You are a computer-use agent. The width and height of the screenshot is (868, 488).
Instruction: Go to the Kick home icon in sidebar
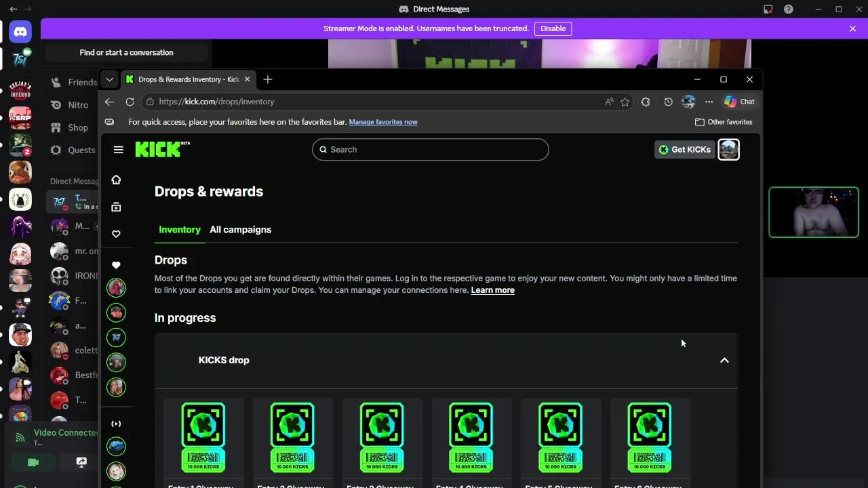pos(116,180)
